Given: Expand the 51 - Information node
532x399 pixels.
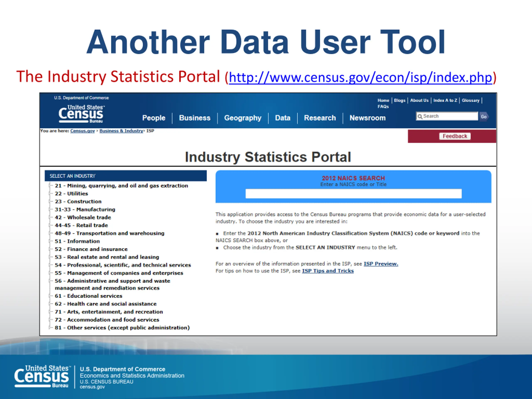Looking at the screenshot, I should (50, 241).
